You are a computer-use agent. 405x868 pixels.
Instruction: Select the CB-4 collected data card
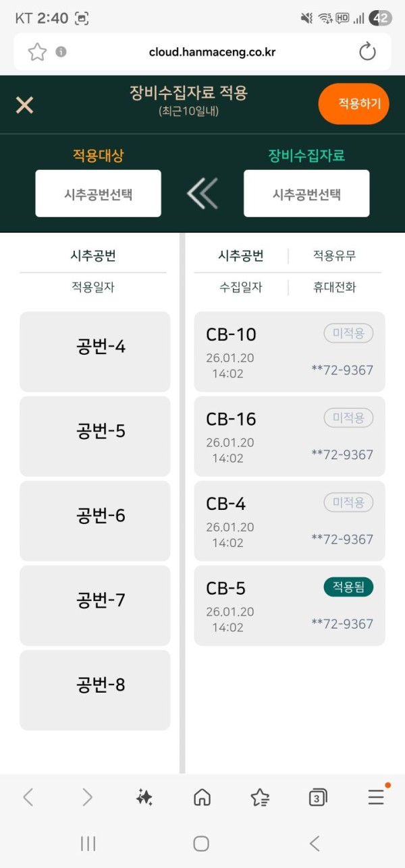click(x=290, y=521)
